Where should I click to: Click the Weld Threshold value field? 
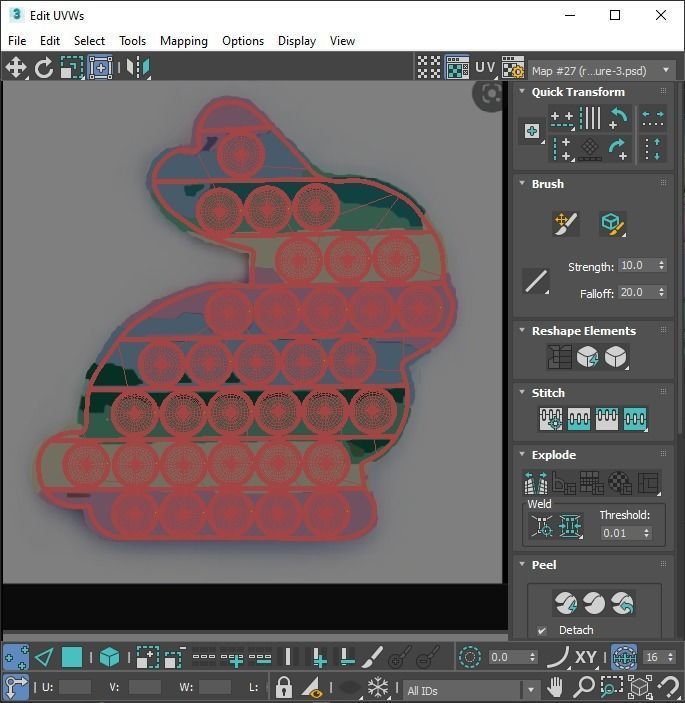coord(621,533)
